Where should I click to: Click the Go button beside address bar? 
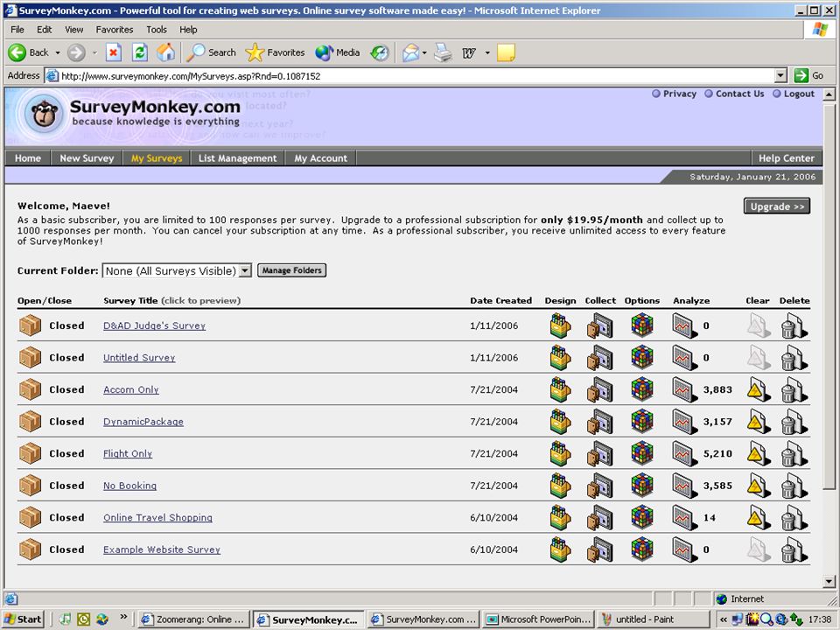pos(808,75)
